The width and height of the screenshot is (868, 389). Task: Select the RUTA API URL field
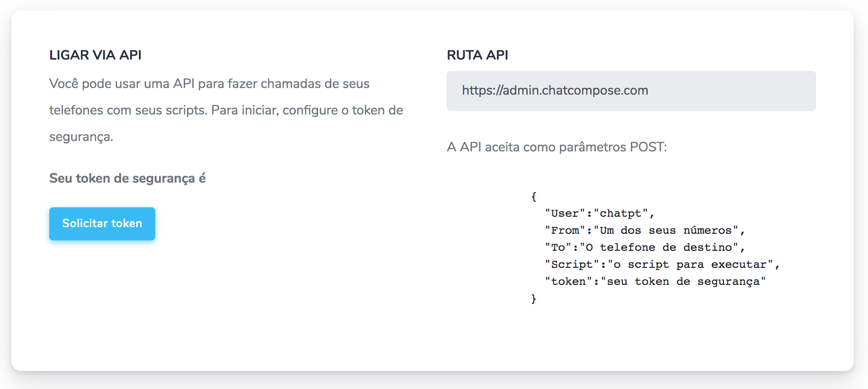tap(631, 91)
